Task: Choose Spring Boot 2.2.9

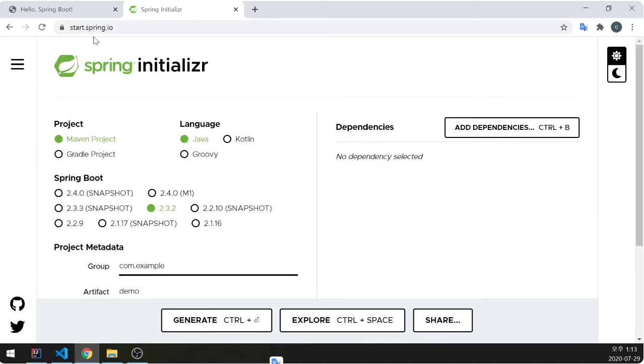Action: (69, 224)
